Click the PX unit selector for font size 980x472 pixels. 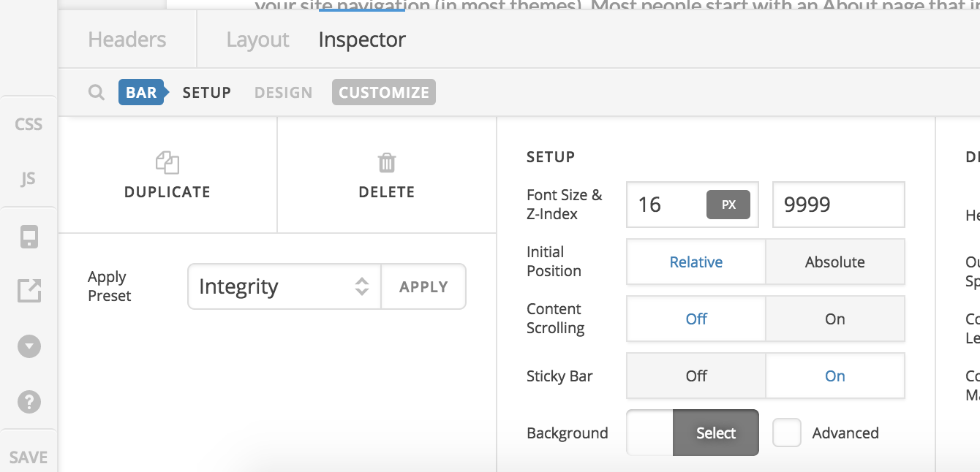728,205
